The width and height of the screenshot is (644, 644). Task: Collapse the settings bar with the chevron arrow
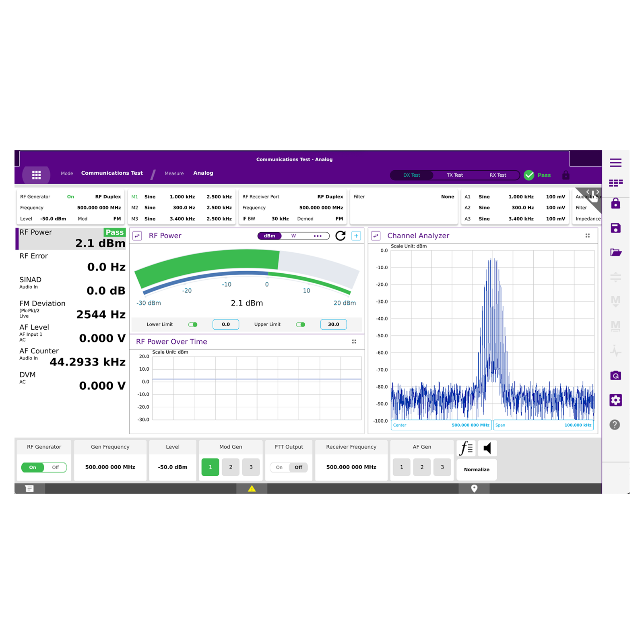tap(588, 192)
